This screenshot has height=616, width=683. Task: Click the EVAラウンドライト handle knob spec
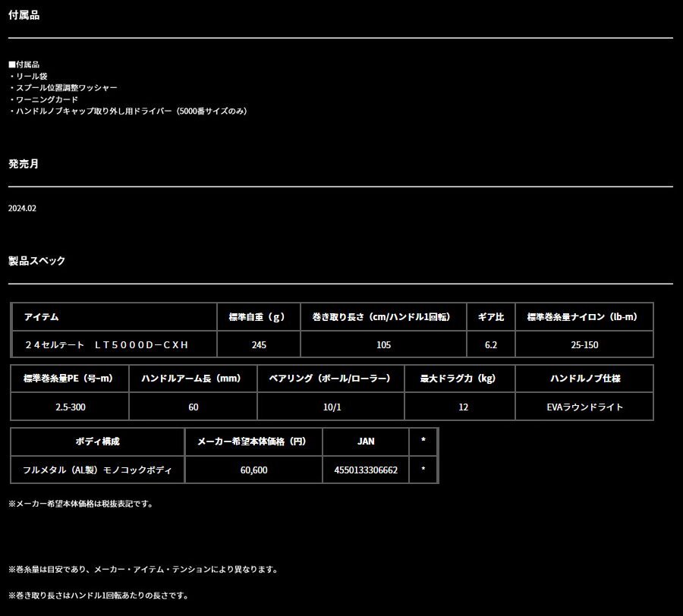584,407
